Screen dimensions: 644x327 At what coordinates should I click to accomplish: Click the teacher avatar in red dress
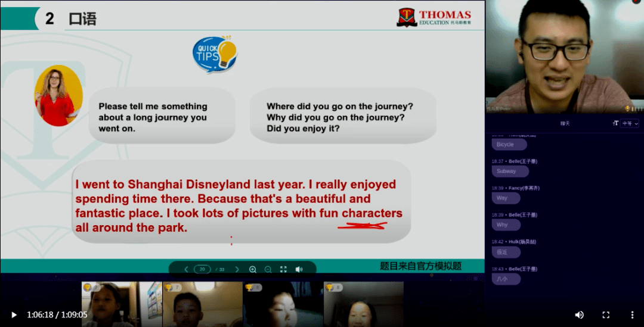click(x=58, y=95)
